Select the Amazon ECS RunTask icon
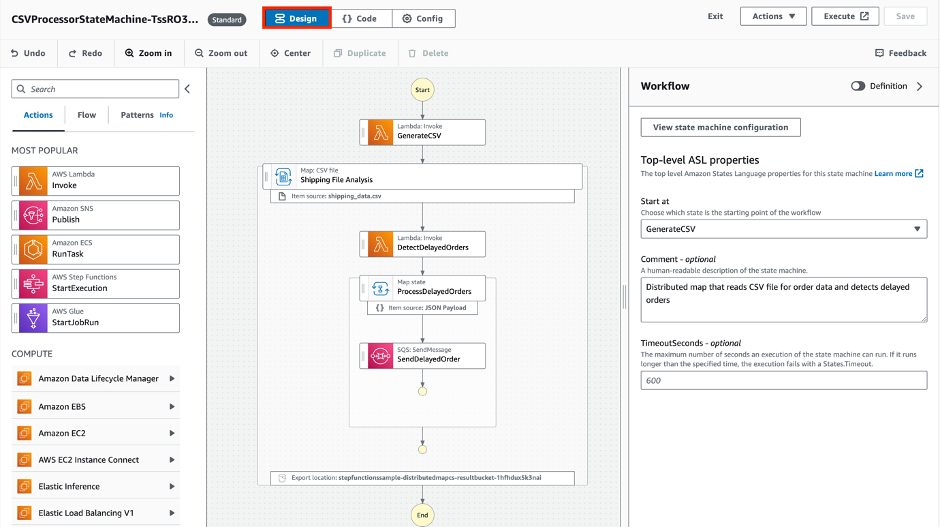The image size is (941, 527). pos(33,249)
